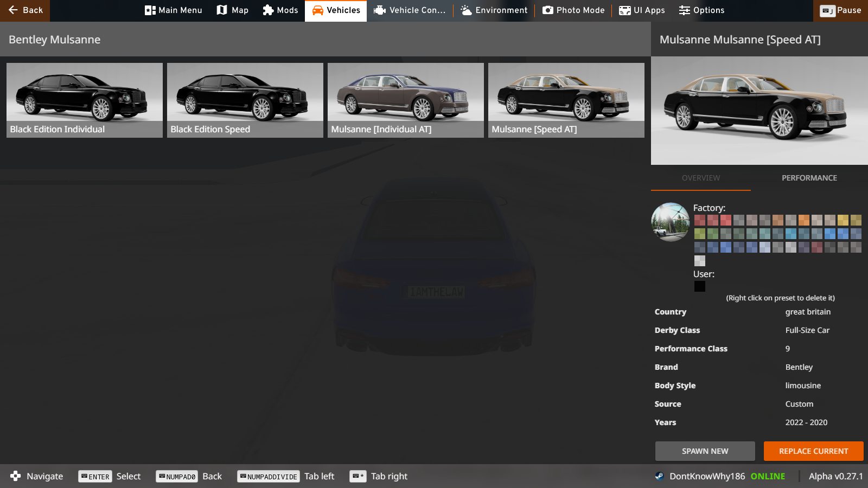Pick the bright orange Factory paint swatch
Screen dimensions: 868x488
(x=804, y=220)
